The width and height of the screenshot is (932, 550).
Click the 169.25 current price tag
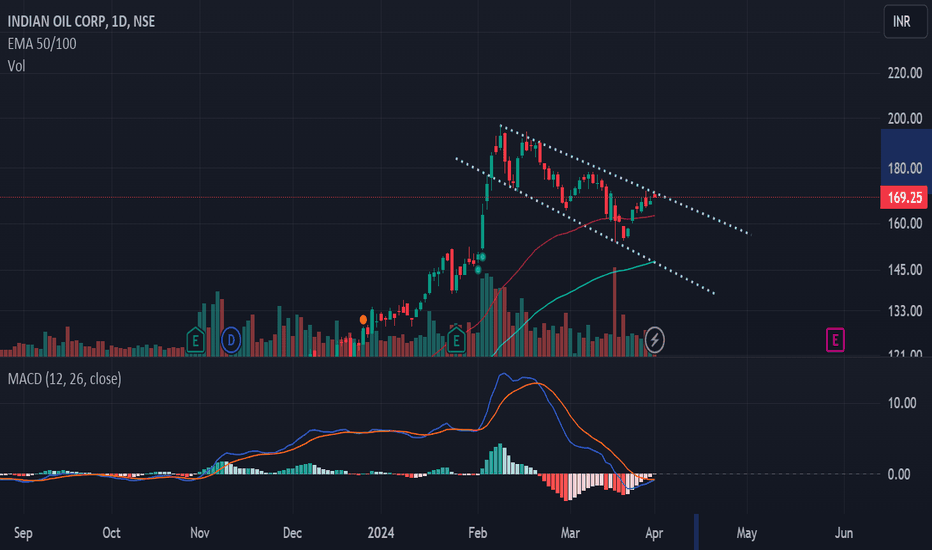point(905,197)
